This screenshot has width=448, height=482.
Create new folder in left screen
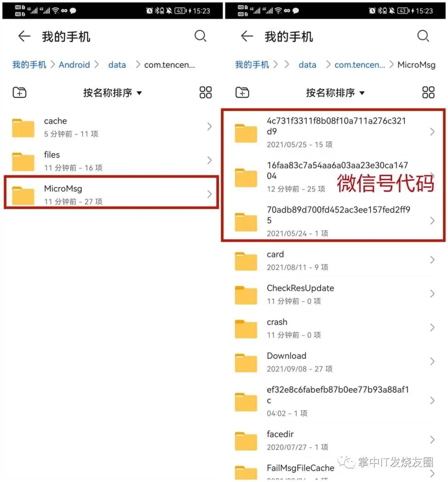(x=19, y=92)
